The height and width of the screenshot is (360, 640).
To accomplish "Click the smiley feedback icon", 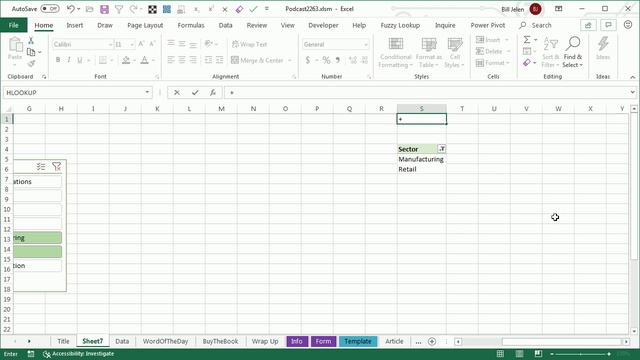I will point(628,25).
